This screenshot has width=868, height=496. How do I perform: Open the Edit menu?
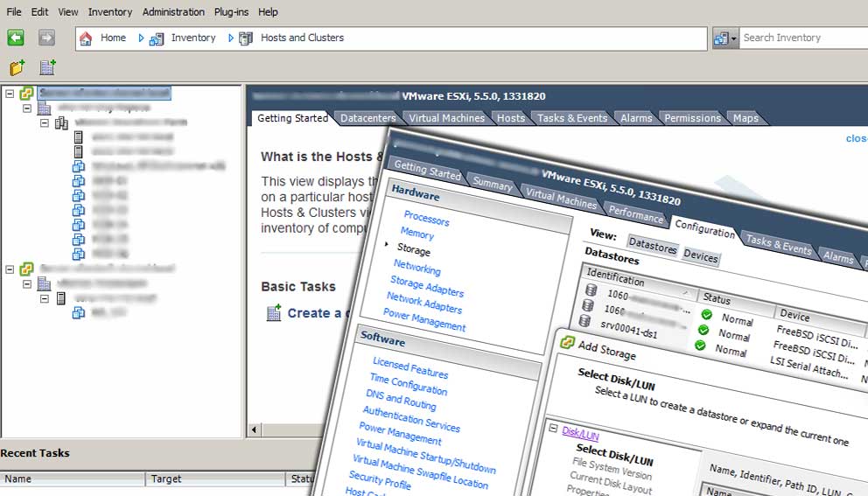tap(39, 11)
